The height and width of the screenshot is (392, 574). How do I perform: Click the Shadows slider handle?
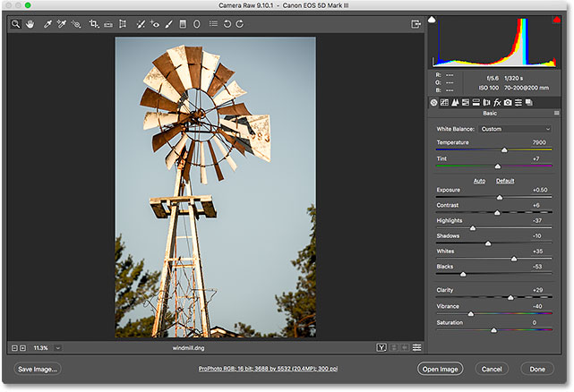[x=488, y=243]
